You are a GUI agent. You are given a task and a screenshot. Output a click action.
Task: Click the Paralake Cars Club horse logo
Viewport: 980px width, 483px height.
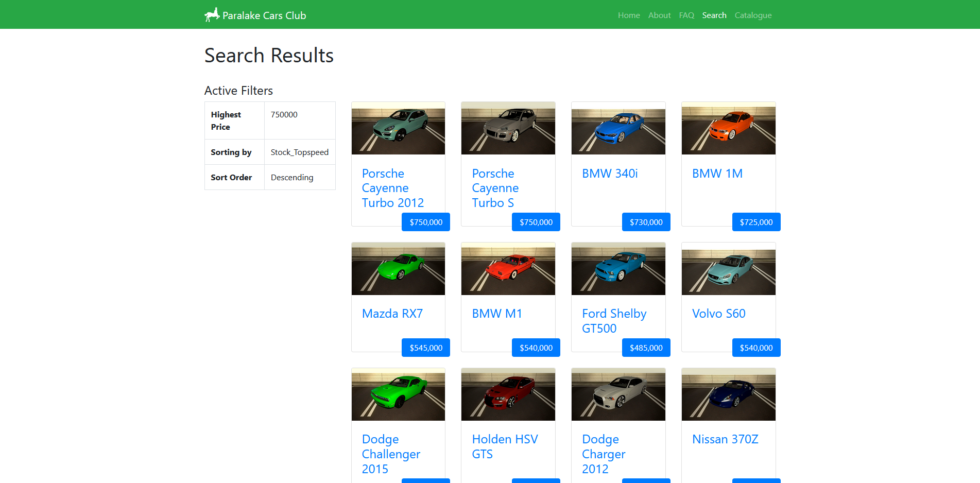coord(211,14)
